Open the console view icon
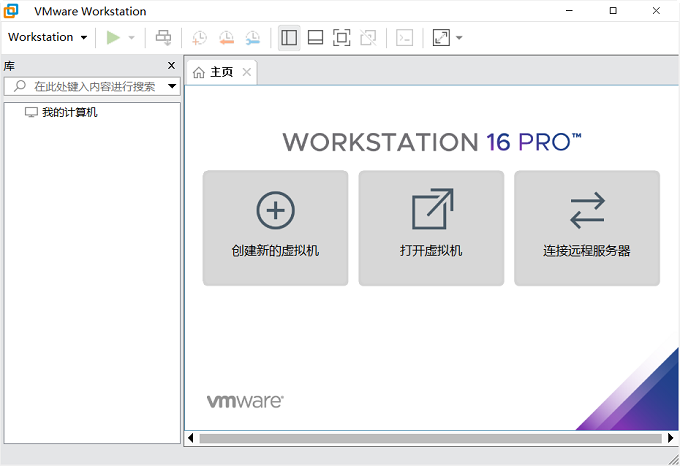 click(x=404, y=38)
